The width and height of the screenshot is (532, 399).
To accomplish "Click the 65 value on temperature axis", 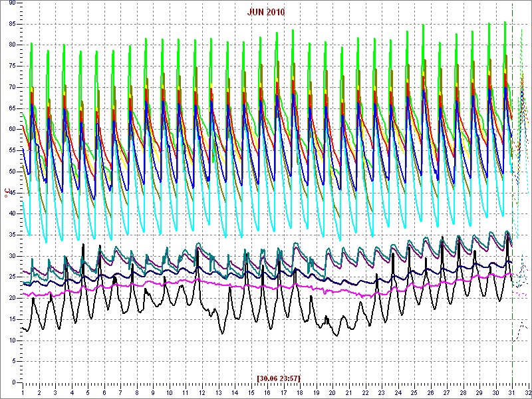I will point(12,108).
